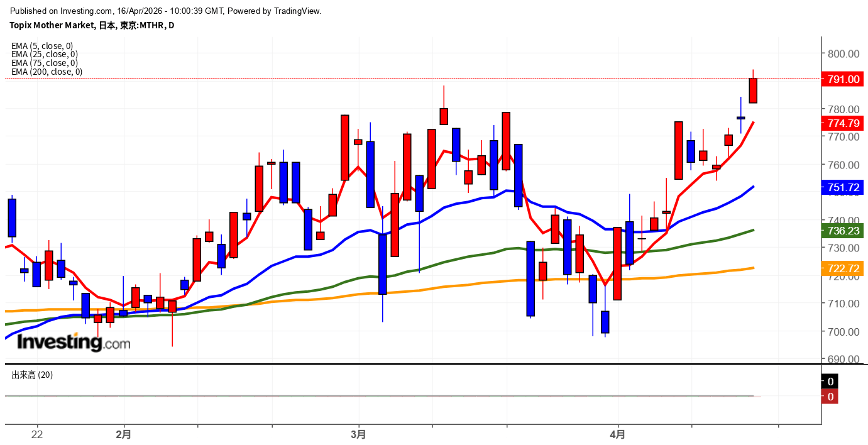Select the blue 751.72 EMA price tag
868x445 pixels.
[843, 187]
